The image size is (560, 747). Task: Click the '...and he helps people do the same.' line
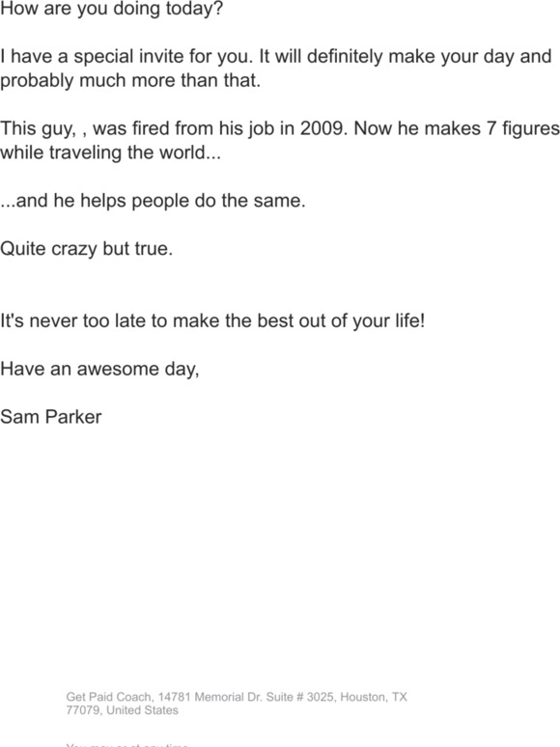pos(153,201)
